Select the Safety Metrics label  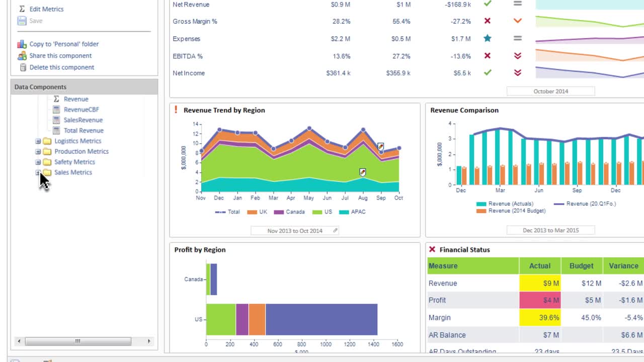coord(74,162)
